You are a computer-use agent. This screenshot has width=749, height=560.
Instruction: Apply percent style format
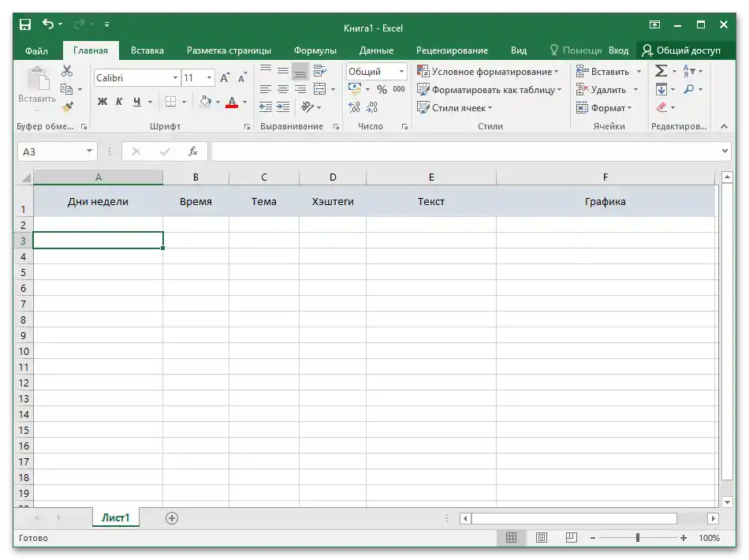tap(382, 89)
